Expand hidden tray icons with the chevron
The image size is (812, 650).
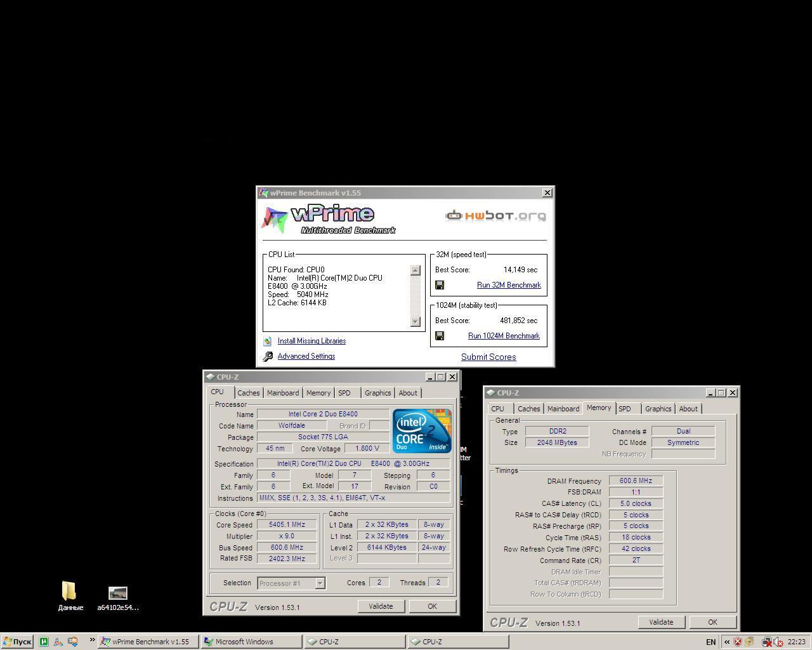[x=727, y=642]
